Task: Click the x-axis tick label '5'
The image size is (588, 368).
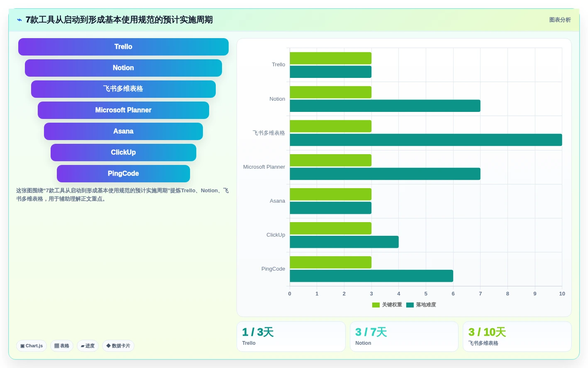Action: point(426,294)
